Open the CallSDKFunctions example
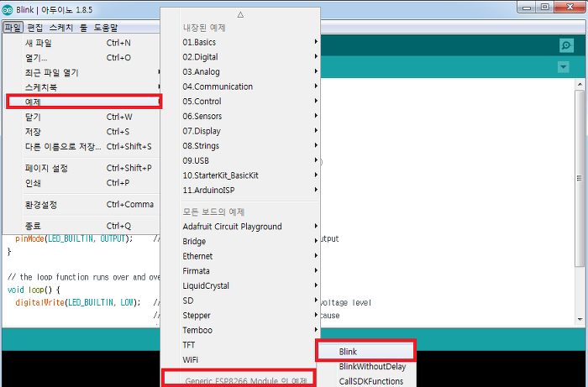588x387 pixels. 366,381
